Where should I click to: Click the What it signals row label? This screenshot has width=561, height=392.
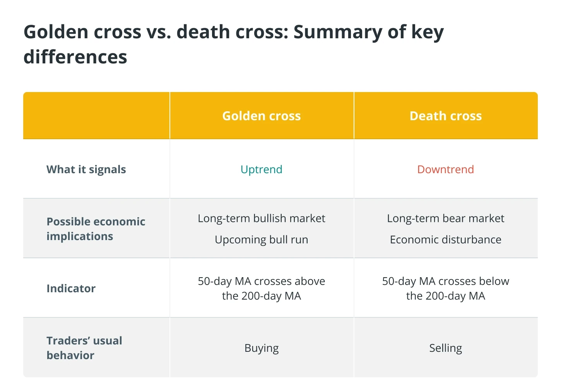click(86, 169)
